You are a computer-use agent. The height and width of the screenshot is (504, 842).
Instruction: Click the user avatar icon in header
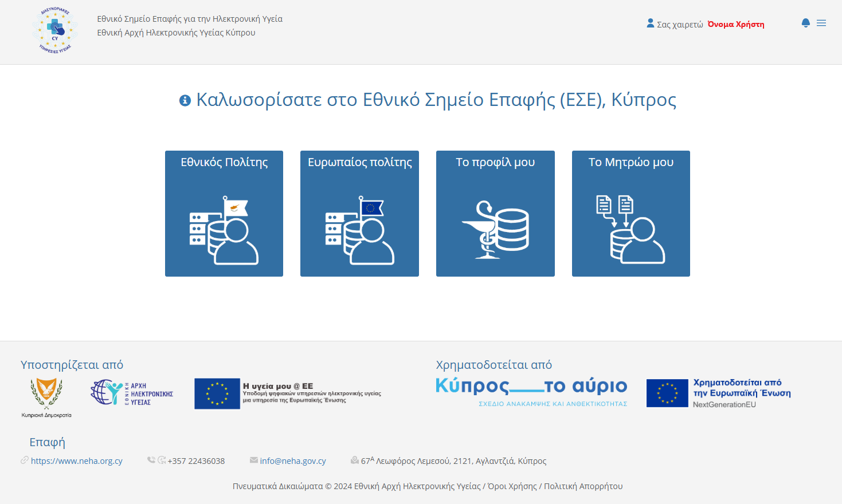click(650, 23)
